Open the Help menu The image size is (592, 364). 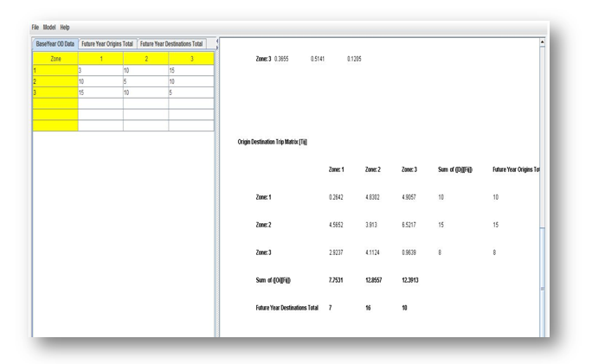[65, 28]
